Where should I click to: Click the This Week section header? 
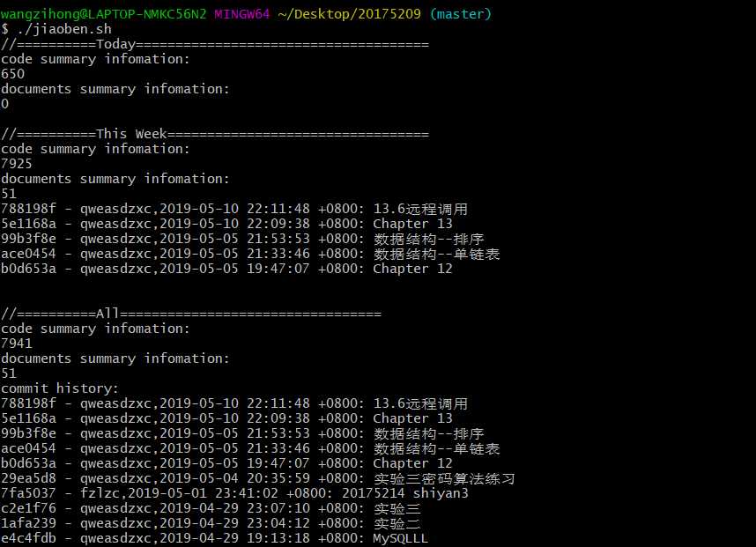coord(215,134)
